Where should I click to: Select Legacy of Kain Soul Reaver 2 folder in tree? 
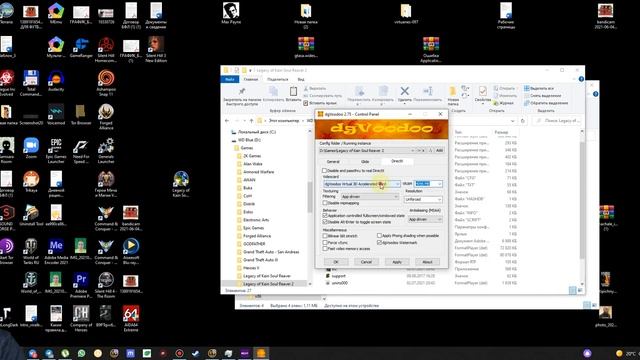268,284
